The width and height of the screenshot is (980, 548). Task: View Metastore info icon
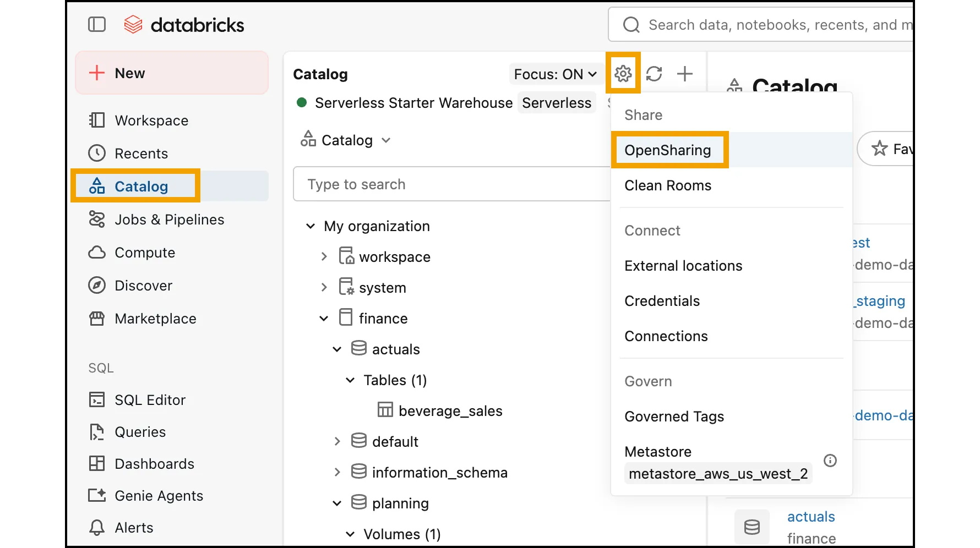[x=830, y=461]
